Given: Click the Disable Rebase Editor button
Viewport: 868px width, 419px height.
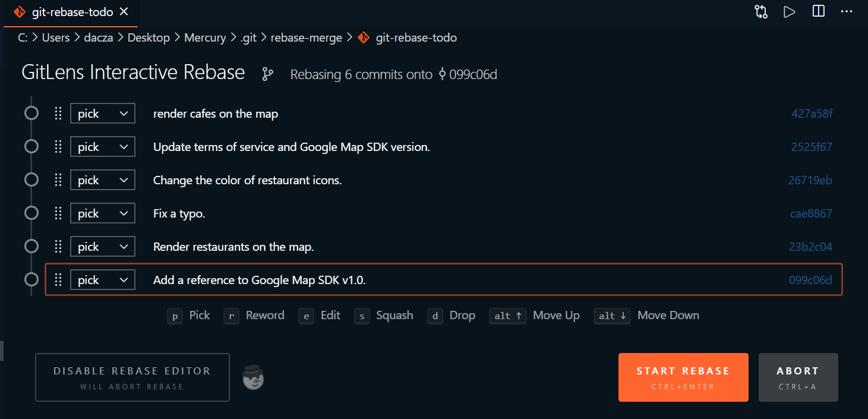Looking at the screenshot, I should (x=132, y=377).
